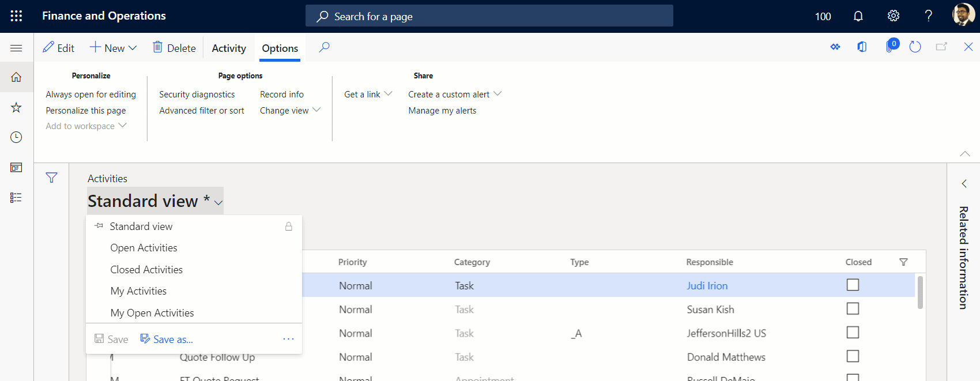Select the Options tab
The width and height of the screenshot is (980, 381).
tap(280, 48)
